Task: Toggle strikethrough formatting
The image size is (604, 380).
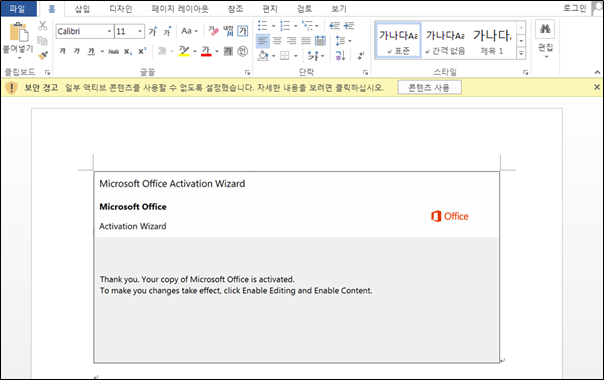Action: pyautogui.click(x=113, y=51)
